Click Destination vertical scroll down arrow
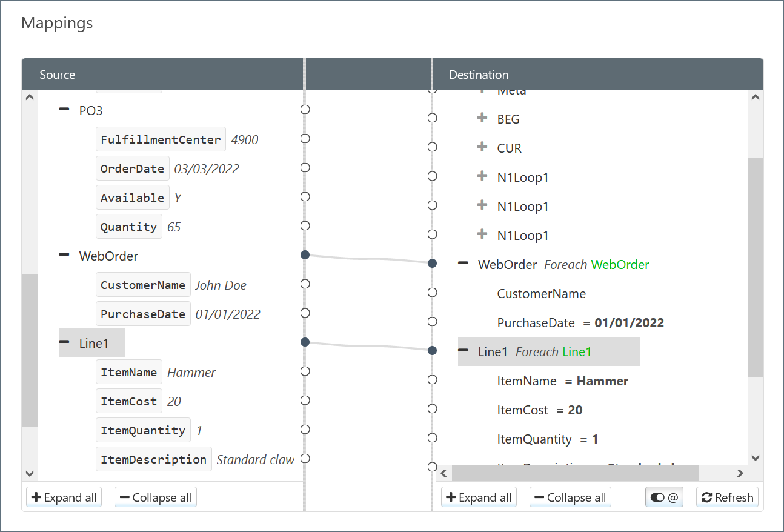Screen dimensions: 784x532 point(755,457)
